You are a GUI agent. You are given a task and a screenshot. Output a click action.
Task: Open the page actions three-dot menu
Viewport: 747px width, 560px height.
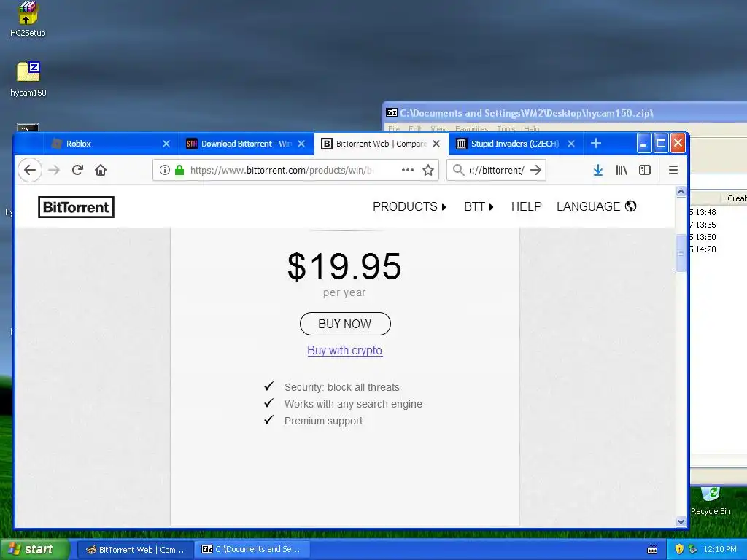[407, 170]
